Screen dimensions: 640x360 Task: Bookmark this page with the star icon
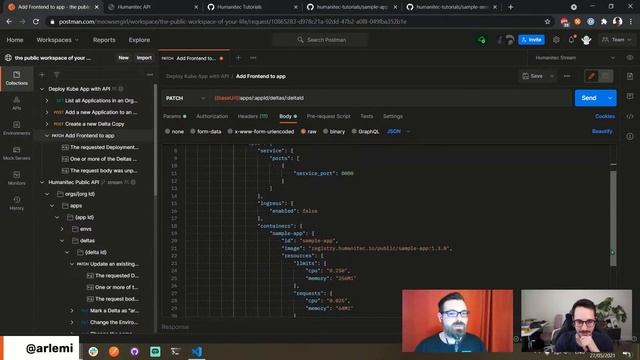point(547,22)
